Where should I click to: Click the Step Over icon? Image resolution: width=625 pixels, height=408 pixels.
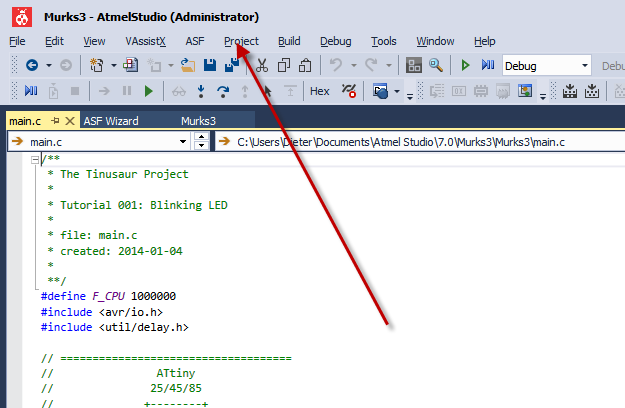click(223, 92)
